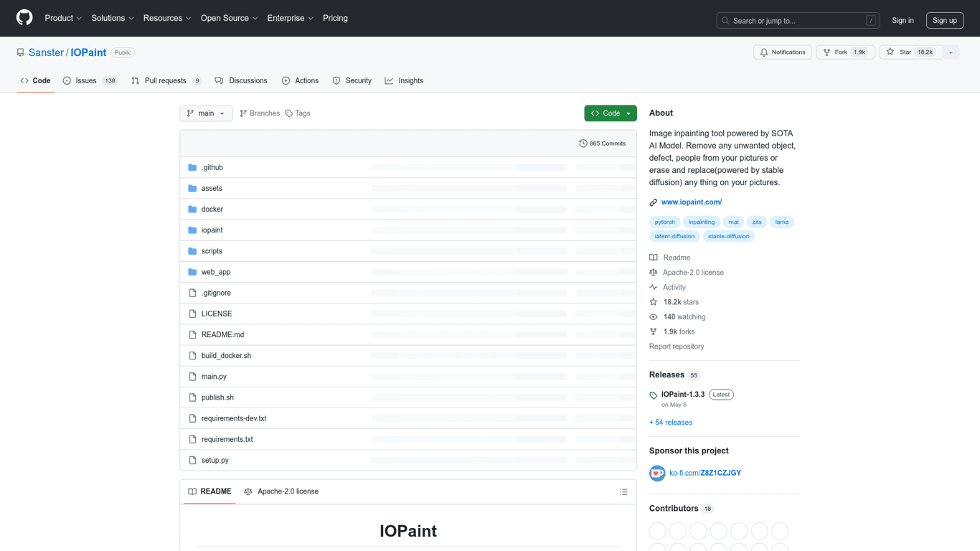Click the GitHub logo icon
Screen dimensions: 980x551
pos(24,18)
